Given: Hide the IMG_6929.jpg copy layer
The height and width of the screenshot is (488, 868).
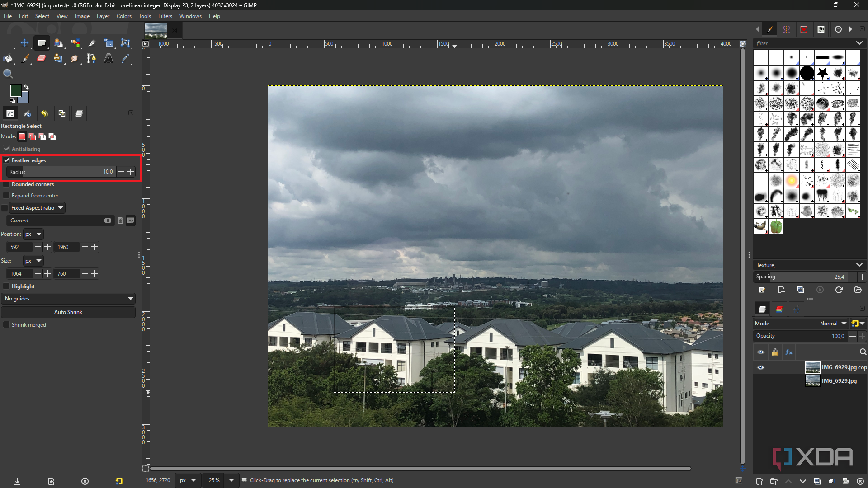Looking at the screenshot, I should (x=761, y=367).
